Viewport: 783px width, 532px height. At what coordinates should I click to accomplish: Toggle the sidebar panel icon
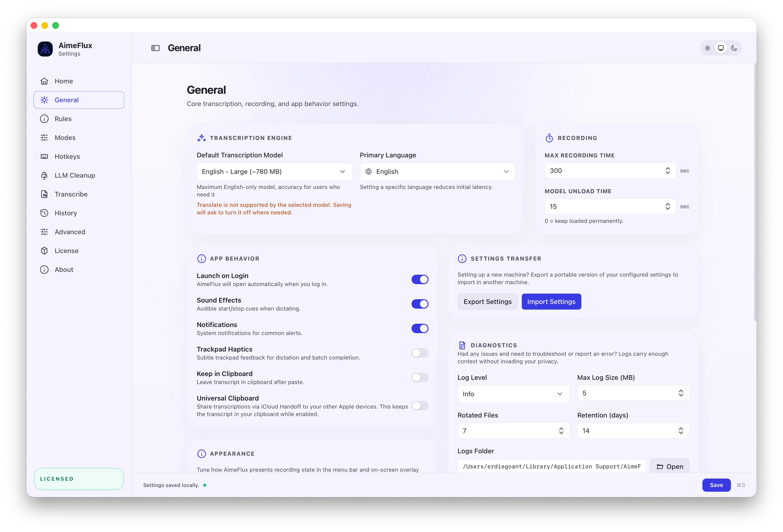(x=155, y=48)
